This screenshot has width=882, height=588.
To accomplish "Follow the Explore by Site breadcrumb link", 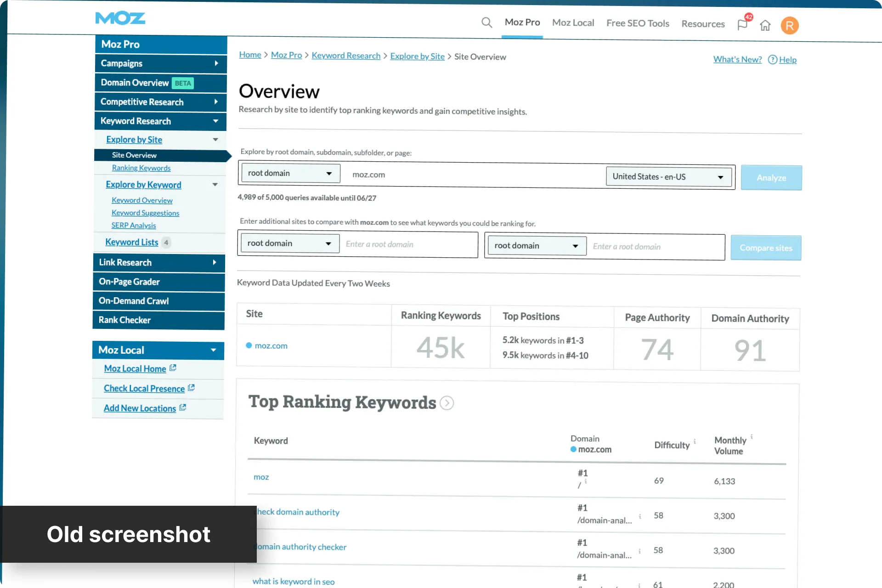I will 417,56.
